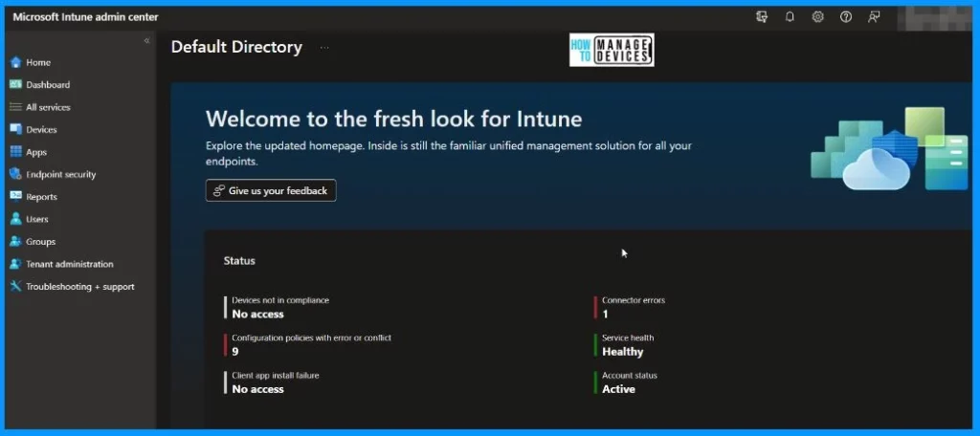Open Devices not in compliance status
The image size is (980, 436).
(280, 307)
